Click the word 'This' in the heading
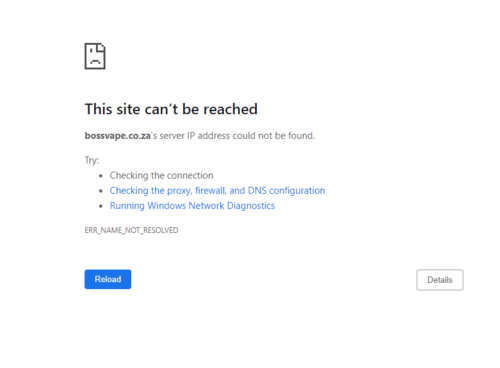 (x=98, y=109)
